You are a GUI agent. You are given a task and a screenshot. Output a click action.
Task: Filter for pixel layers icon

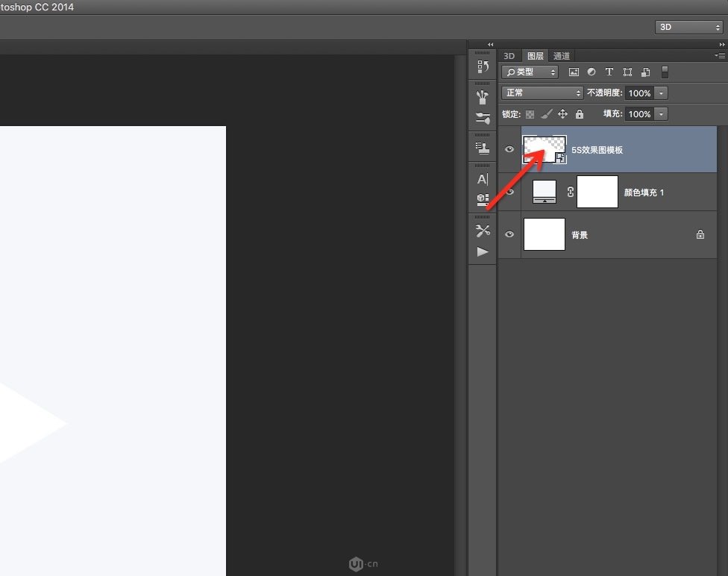574,72
